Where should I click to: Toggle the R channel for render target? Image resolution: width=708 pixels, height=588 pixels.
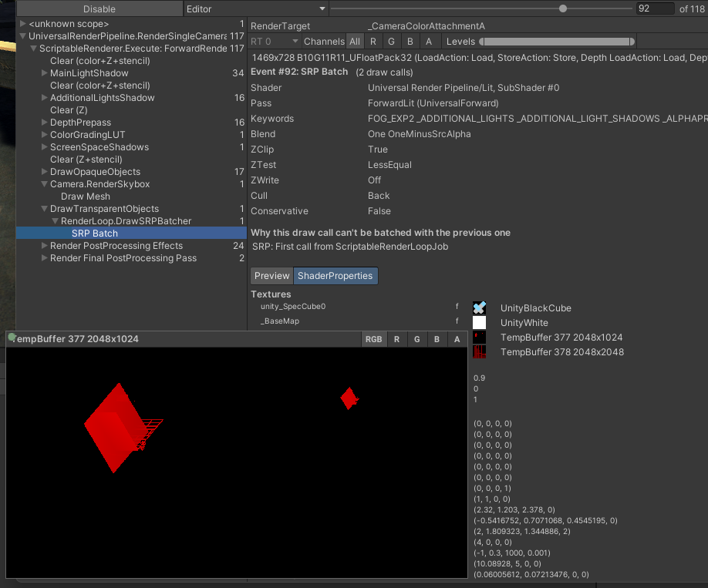coord(373,42)
